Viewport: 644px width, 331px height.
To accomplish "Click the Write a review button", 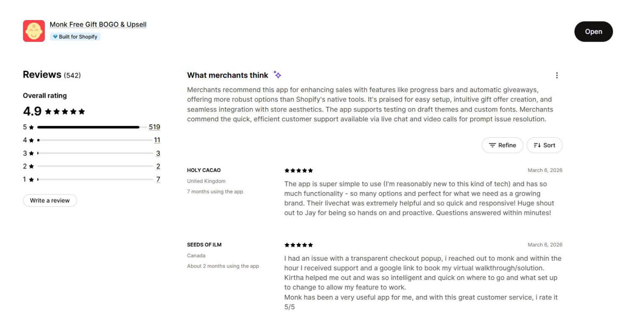I will [49, 200].
